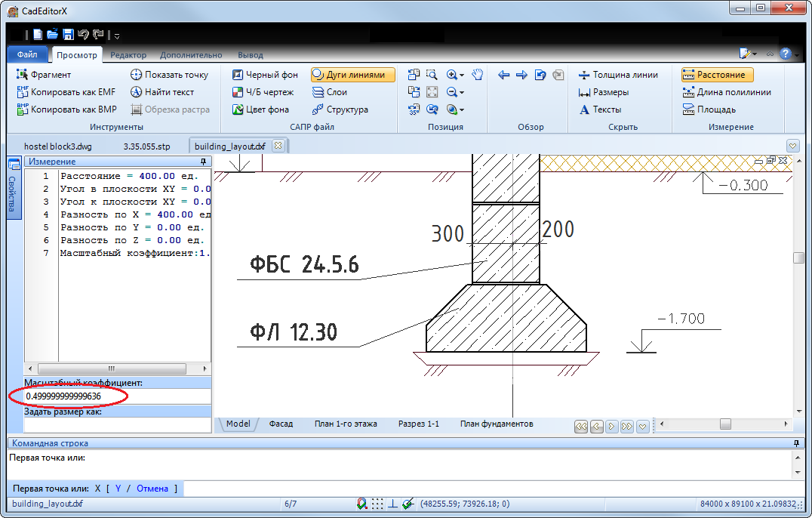
Task: Toggle Arcs as lines (Дуги линиями)
Action: click(352, 75)
